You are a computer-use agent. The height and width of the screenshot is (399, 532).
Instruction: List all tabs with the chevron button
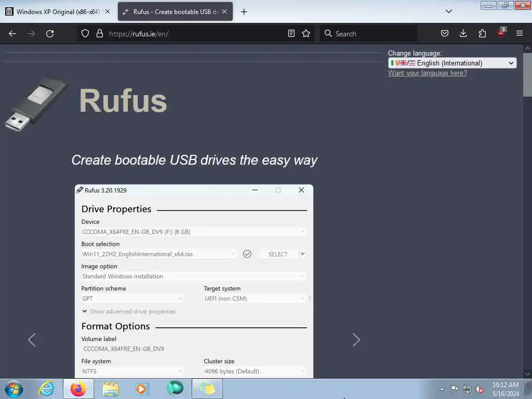coord(448,11)
